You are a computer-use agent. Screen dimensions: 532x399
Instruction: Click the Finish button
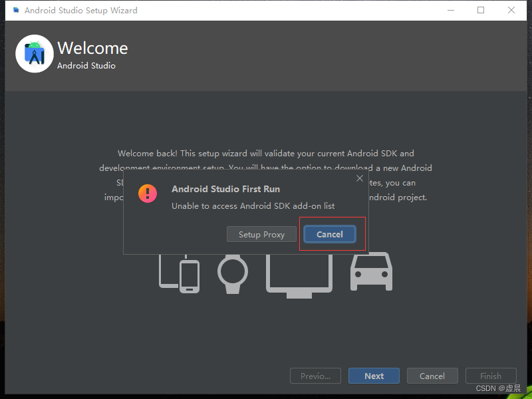click(491, 376)
